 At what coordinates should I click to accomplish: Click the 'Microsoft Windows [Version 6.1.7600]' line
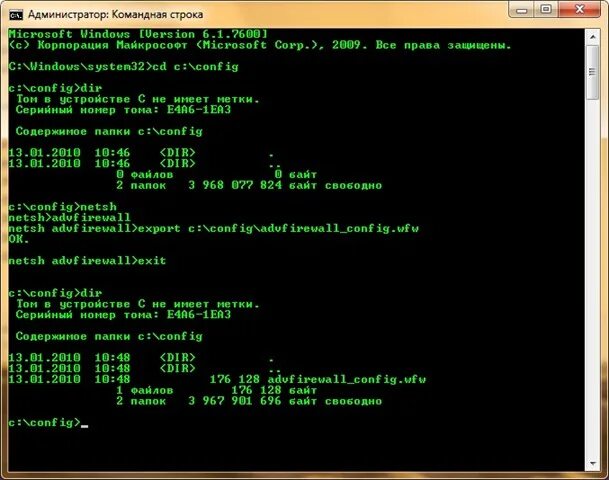pos(138,34)
